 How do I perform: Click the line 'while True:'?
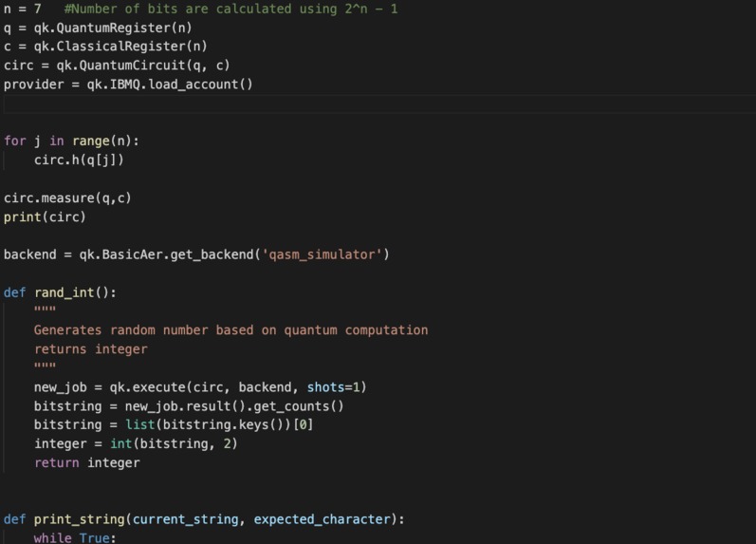75,537
